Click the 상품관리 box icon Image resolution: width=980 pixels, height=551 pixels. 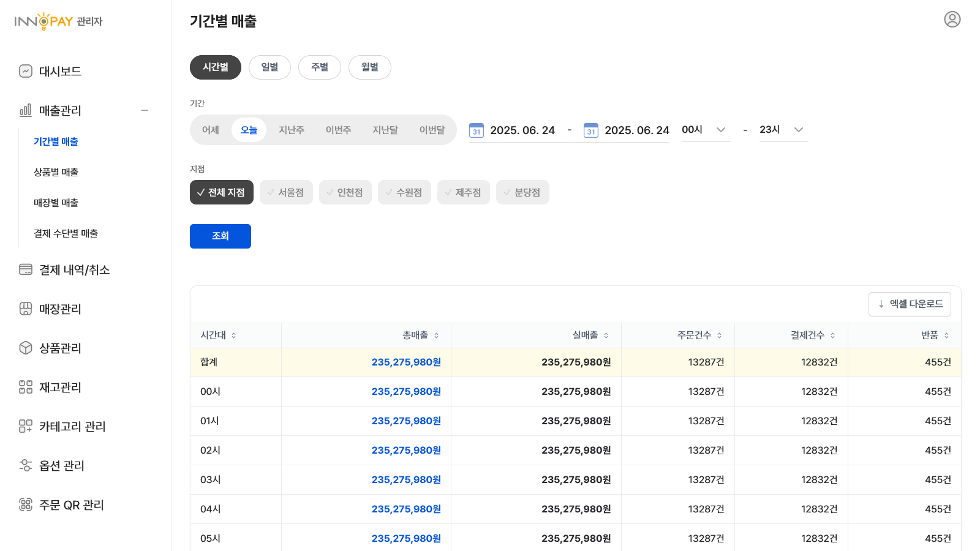click(x=26, y=348)
